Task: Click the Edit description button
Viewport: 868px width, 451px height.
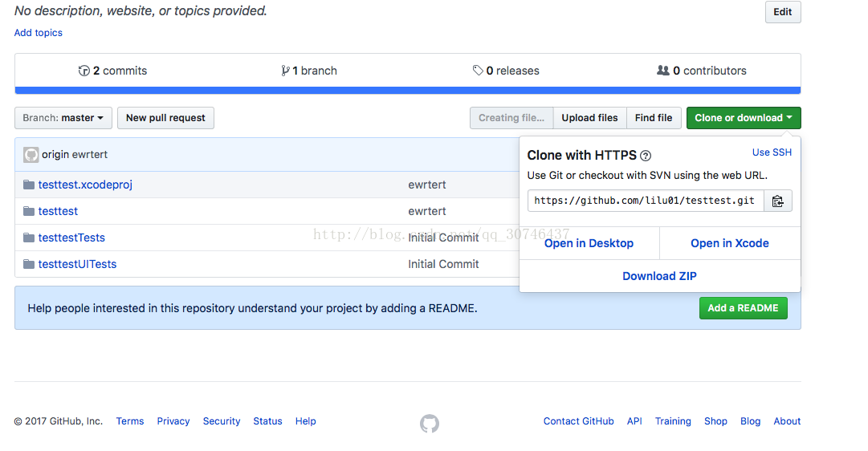Action: point(783,12)
